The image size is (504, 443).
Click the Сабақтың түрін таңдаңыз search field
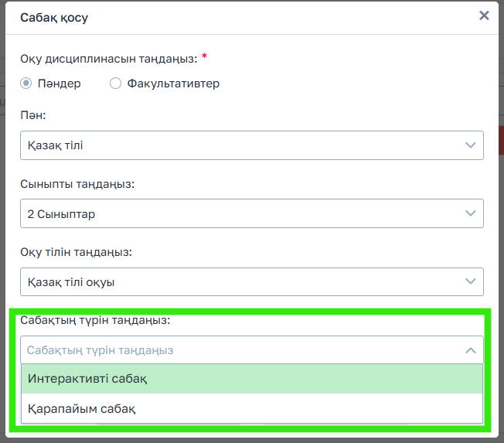232,350
